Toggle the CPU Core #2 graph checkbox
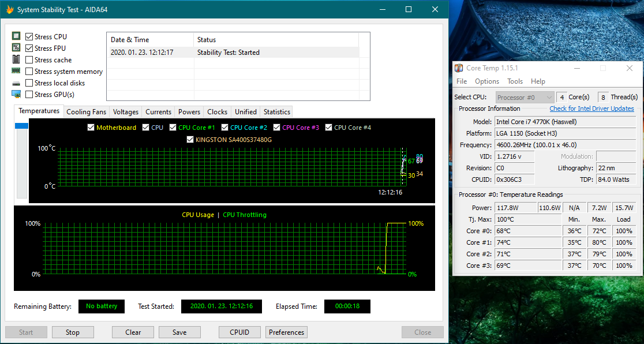This screenshot has height=344, width=644. [x=224, y=128]
